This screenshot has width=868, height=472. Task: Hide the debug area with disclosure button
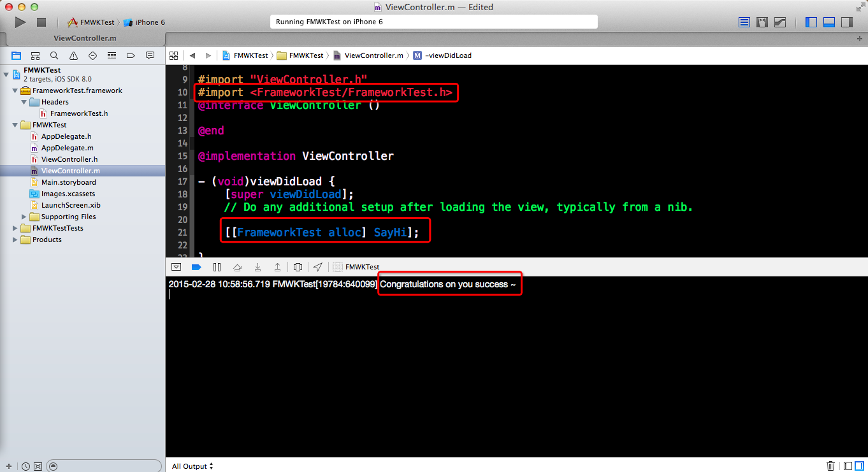click(x=177, y=267)
